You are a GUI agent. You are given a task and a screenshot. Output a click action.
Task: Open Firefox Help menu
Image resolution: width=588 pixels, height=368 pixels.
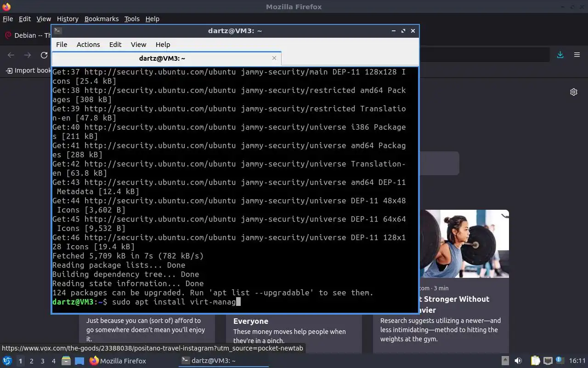(x=153, y=19)
